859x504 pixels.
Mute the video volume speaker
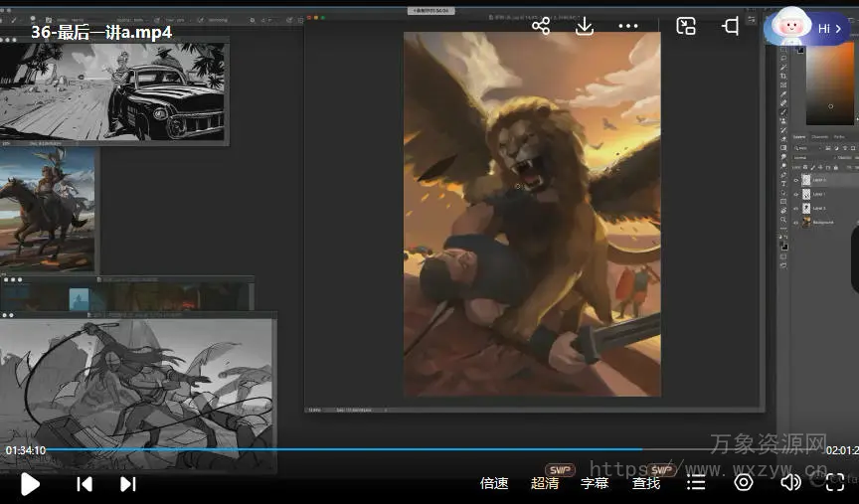pos(790,483)
